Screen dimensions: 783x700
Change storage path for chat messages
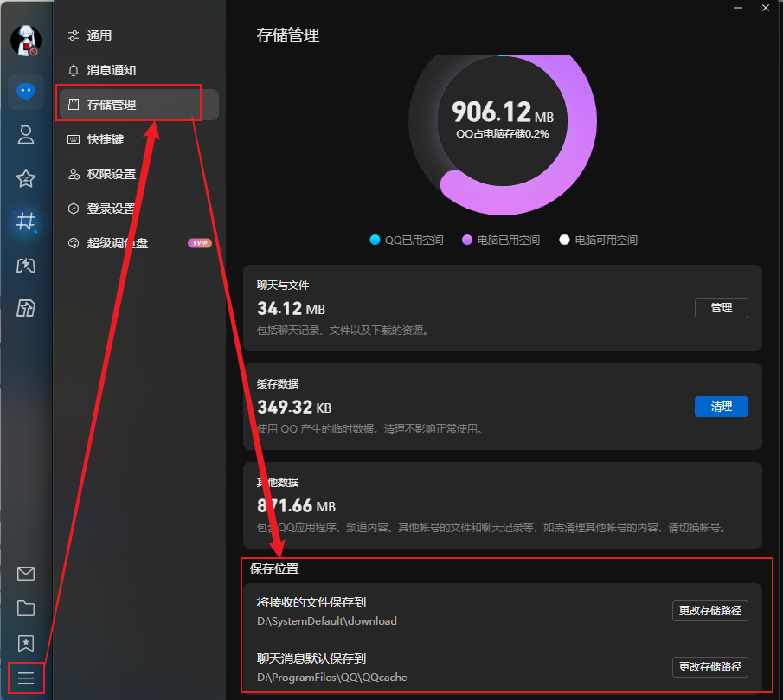pyautogui.click(x=709, y=667)
